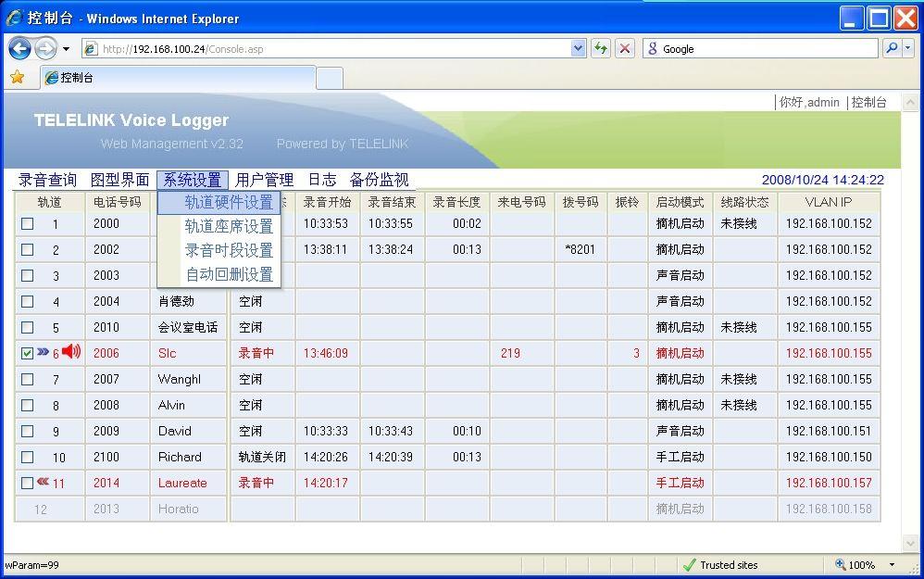Go forward with the browser Forward arrow
The width and height of the screenshot is (924, 579).
pos(46,48)
